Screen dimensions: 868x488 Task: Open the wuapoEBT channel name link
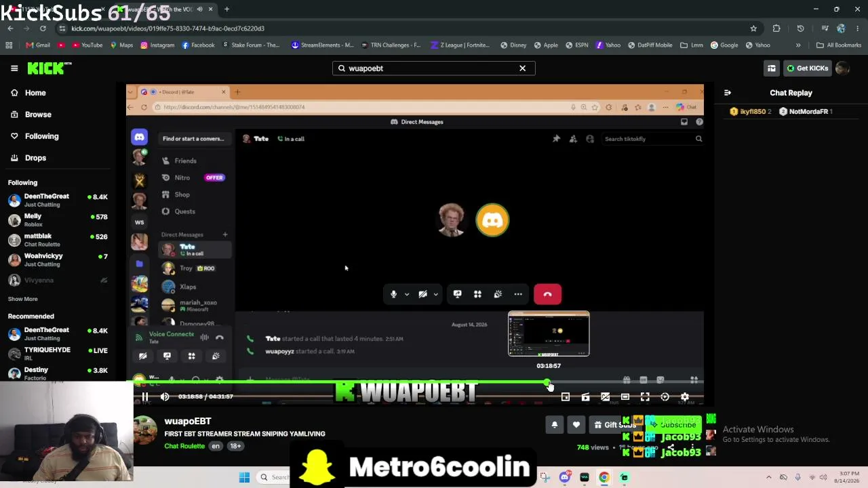coord(188,421)
